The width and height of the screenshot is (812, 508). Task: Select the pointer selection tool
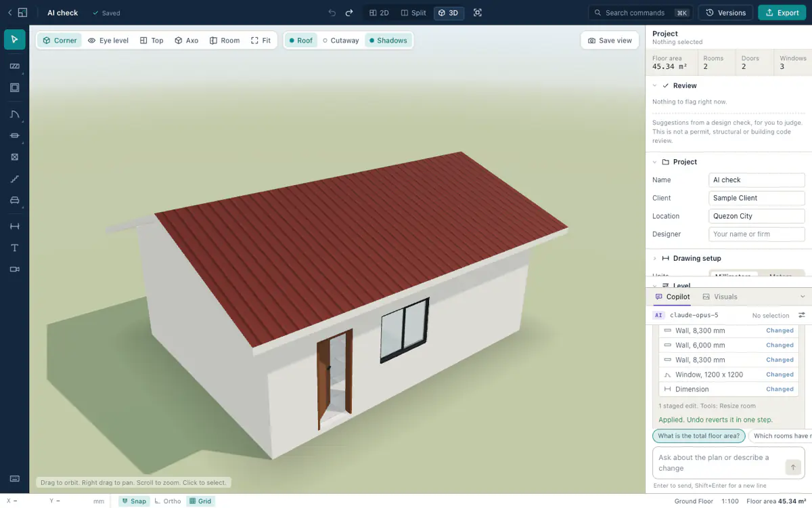[14, 39]
